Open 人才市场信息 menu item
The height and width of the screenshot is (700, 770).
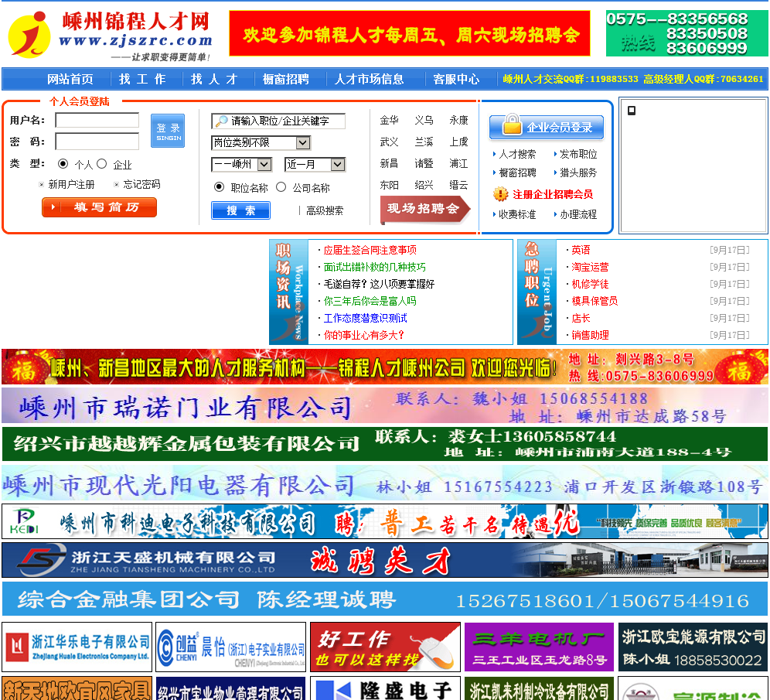pos(370,79)
